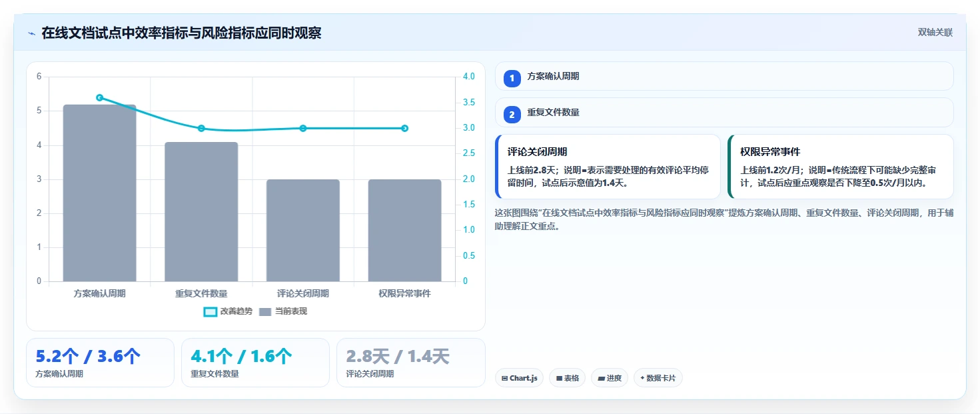
Task: Click the blue number 1 badge
Action: pos(512,79)
